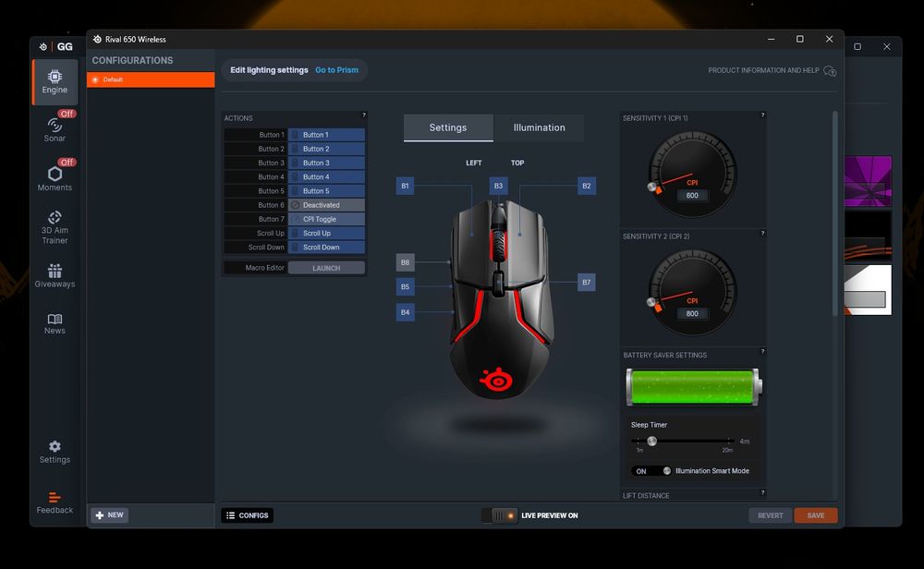Open the Button 3 action assignment

coord(326,163)
